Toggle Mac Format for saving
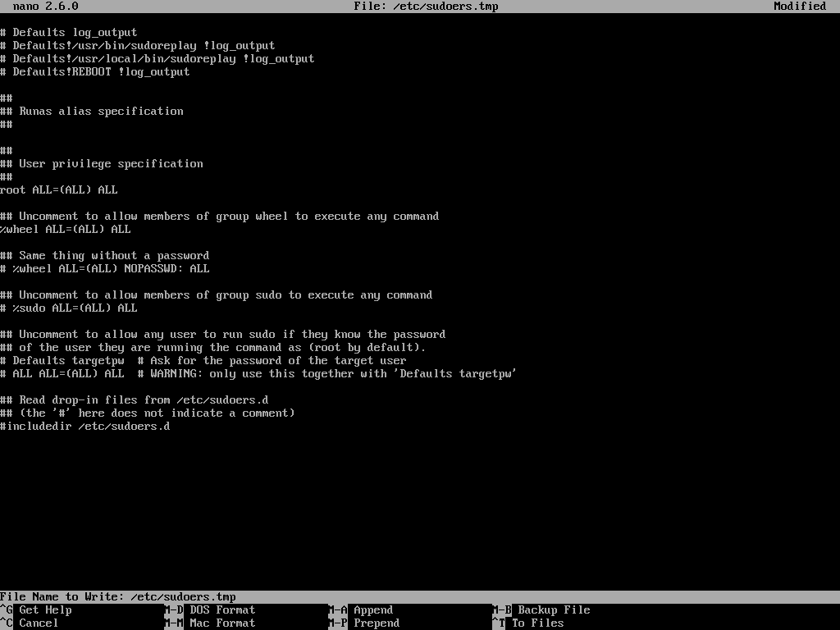The height and width of the screenshot is (630, 840). click(221, 623)
